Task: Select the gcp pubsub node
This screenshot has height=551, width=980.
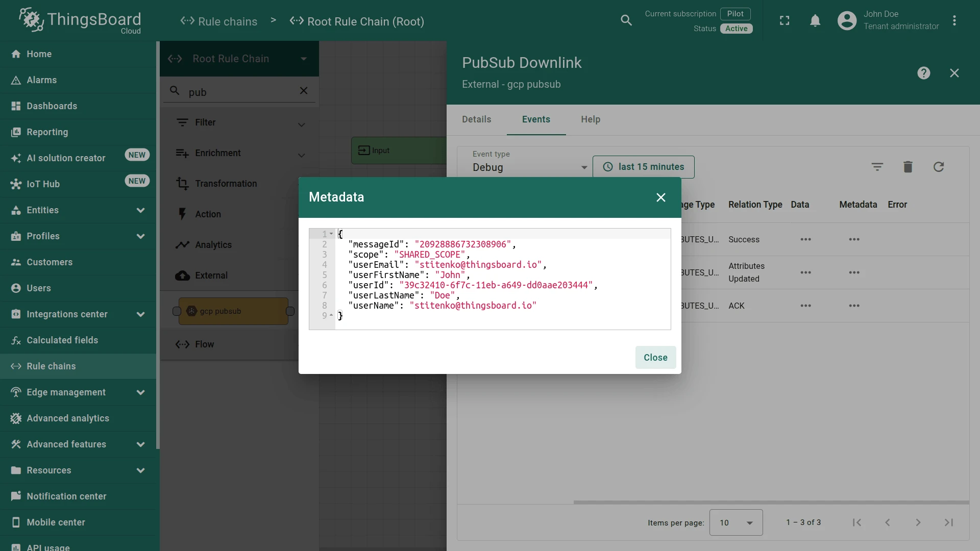Action: 233,311
